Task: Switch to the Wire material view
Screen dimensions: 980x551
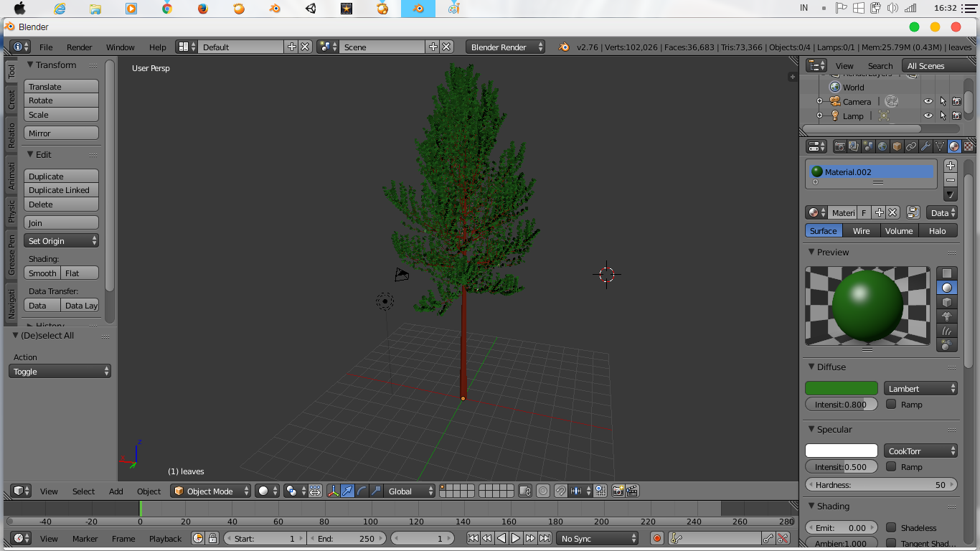Action: point(861,230)
